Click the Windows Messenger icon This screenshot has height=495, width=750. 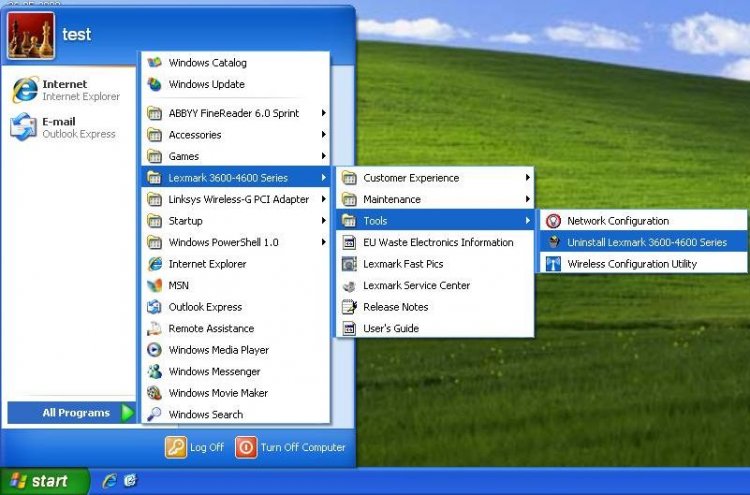pyautogui.click(x=154, y=372)
